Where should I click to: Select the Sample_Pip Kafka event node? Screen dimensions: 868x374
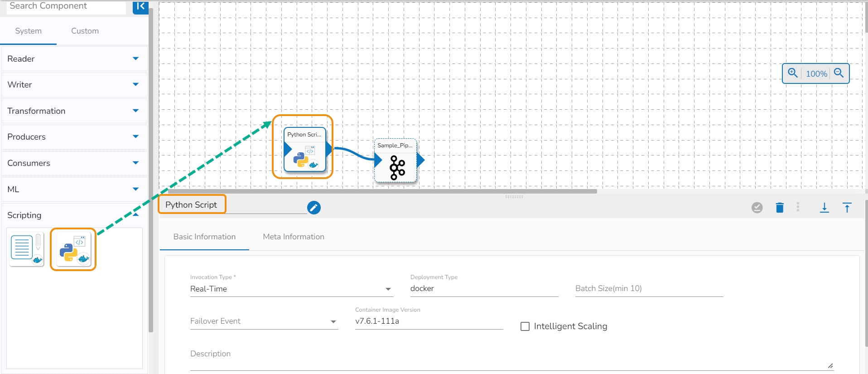[x=395, y=160]
